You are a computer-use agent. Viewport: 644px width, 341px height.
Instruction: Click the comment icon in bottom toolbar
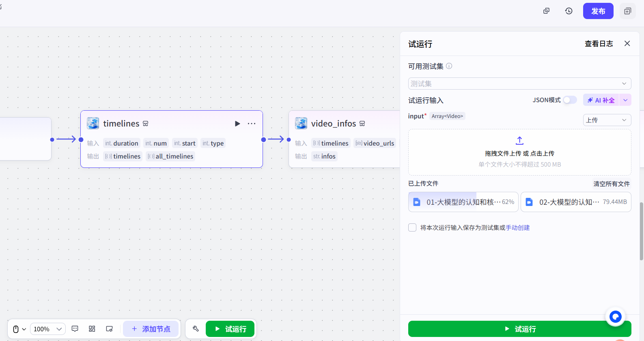[75, 329]
